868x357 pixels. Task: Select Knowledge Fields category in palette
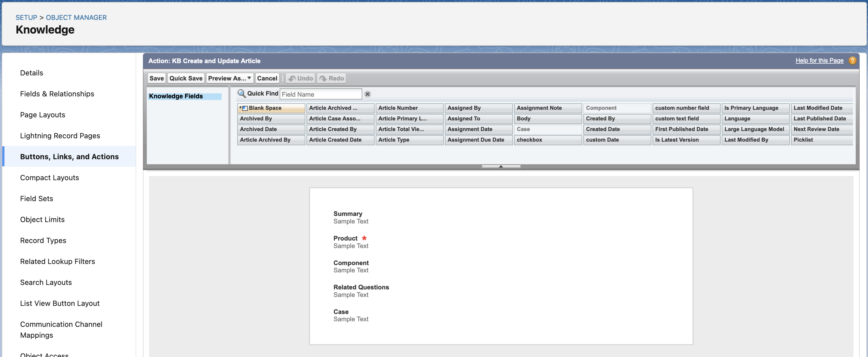(184, 96)
